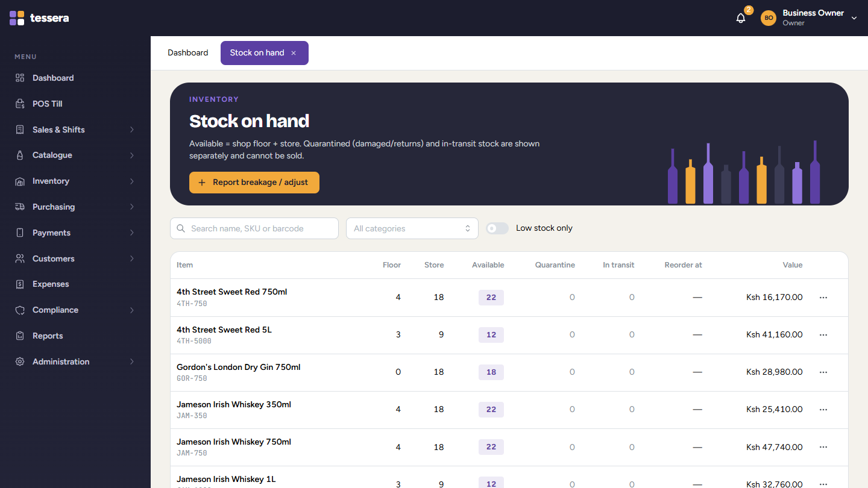Click the 4th Street Sweet Red 750ml item name

[x=232, y=292]
